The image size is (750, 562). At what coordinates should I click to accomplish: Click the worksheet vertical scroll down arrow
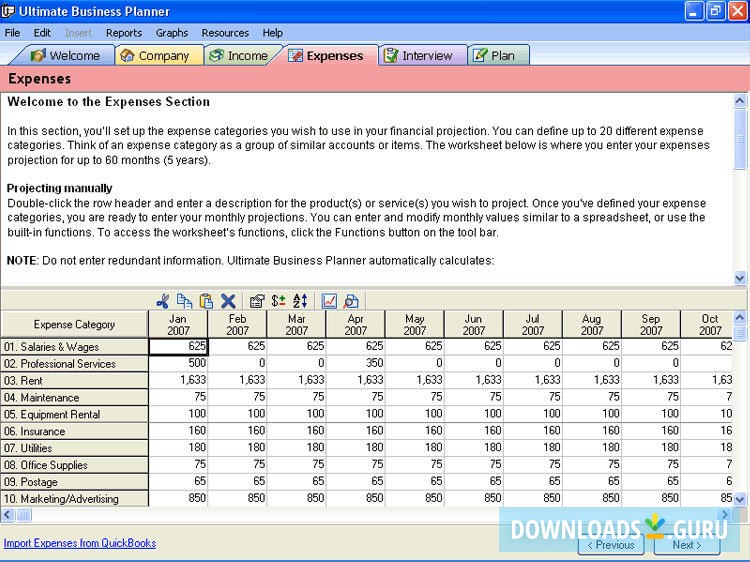(739, 499)
